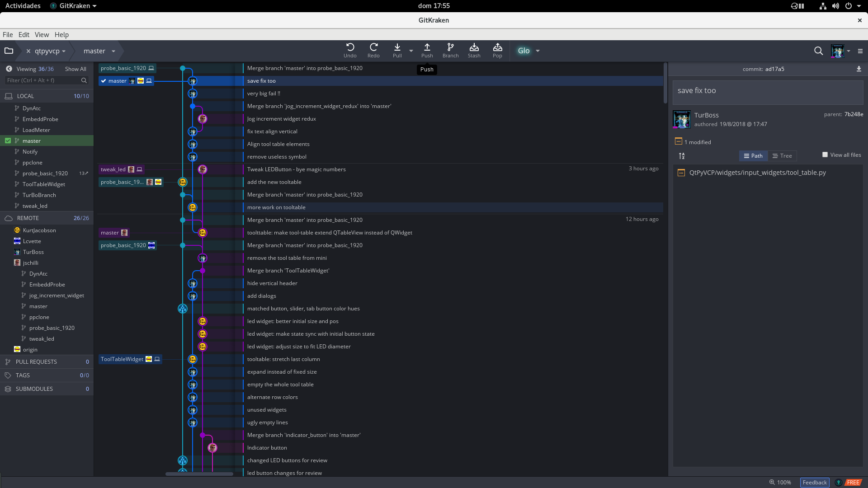Click the Undo toolbar icon
This screenshot has width=868, height=488.
(350, 50)
